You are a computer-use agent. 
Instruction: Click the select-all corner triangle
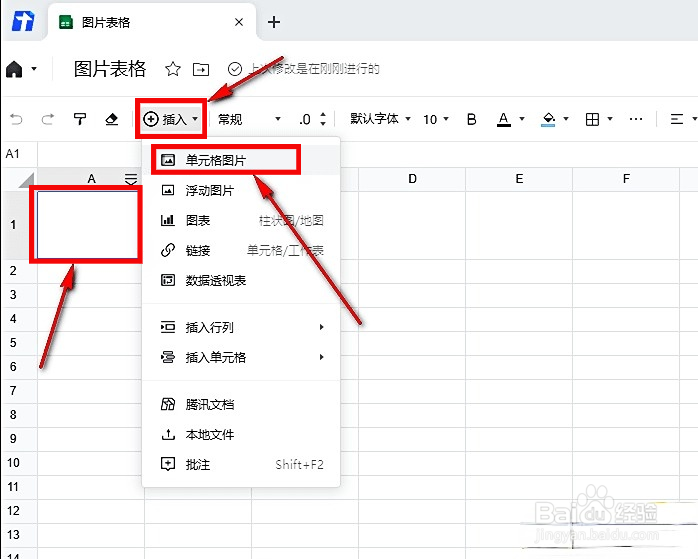pyautogui.click(x=27, y=180)
